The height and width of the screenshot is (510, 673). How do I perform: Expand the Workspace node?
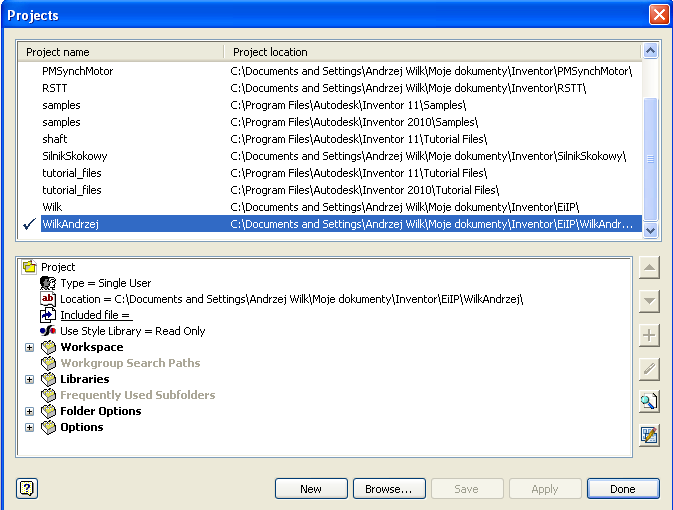point(29,347)
